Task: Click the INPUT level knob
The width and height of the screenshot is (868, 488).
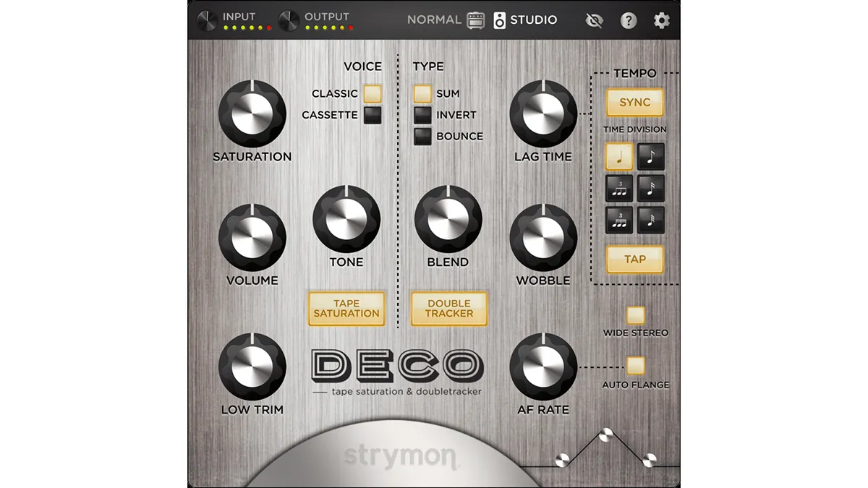Action: click(207, 20)
